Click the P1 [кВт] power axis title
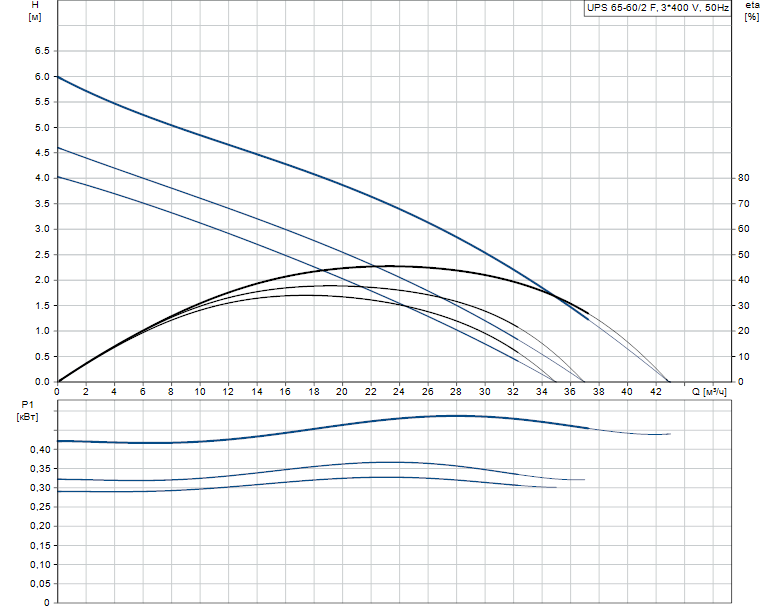The height and width of the screenshot is (611, 774). pyautogui.click(x=27, y=411)
